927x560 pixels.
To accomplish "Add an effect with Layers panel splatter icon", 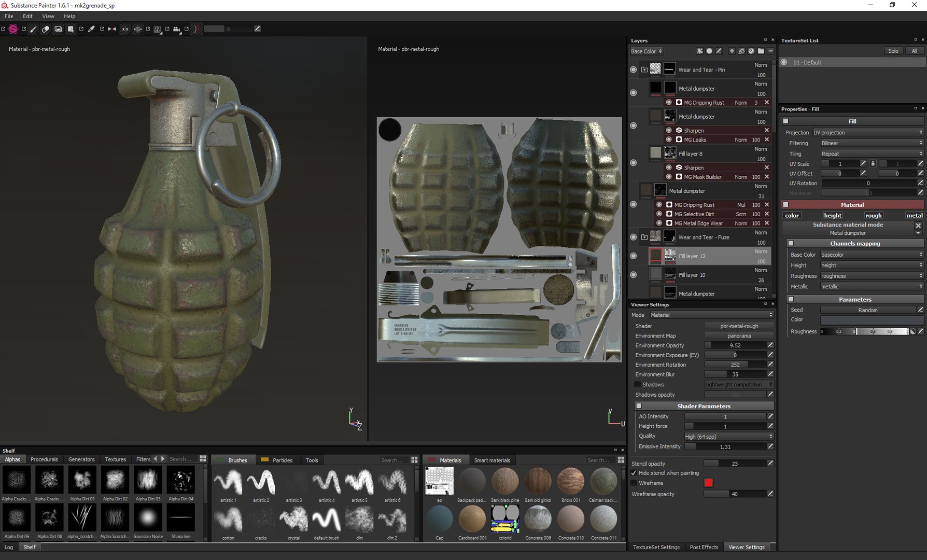I will click(x=699, y=51).
